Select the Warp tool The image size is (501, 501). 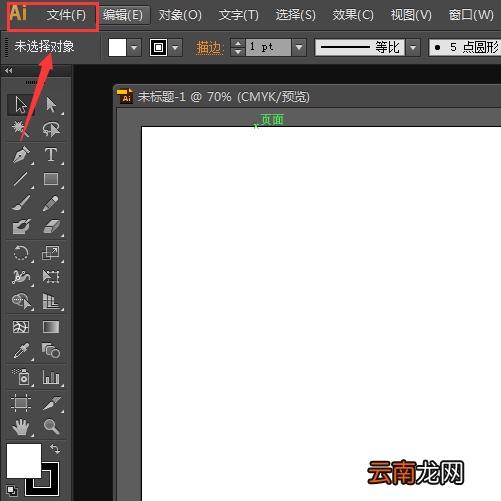point(21,277)
